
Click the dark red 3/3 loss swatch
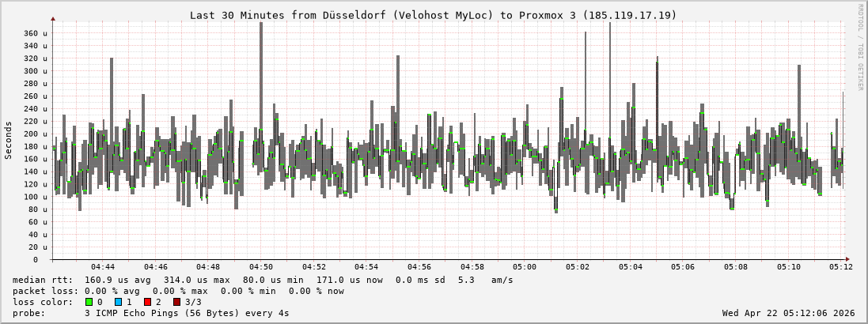(176, 302)
